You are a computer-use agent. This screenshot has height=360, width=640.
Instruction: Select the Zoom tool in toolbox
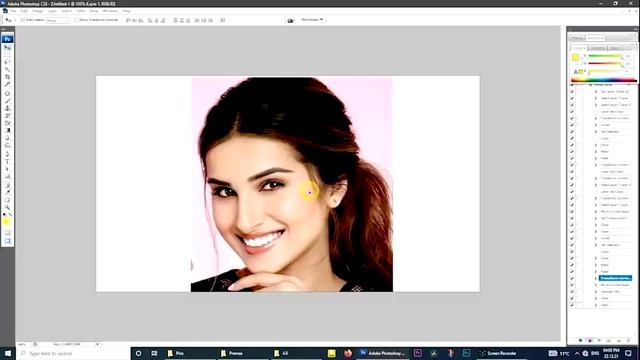(x=7, y=208)
